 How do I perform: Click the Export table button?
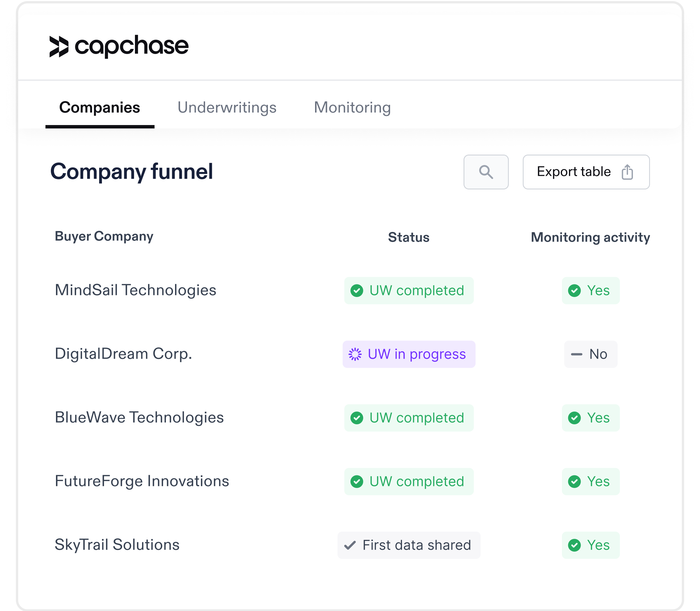(586, 172)
